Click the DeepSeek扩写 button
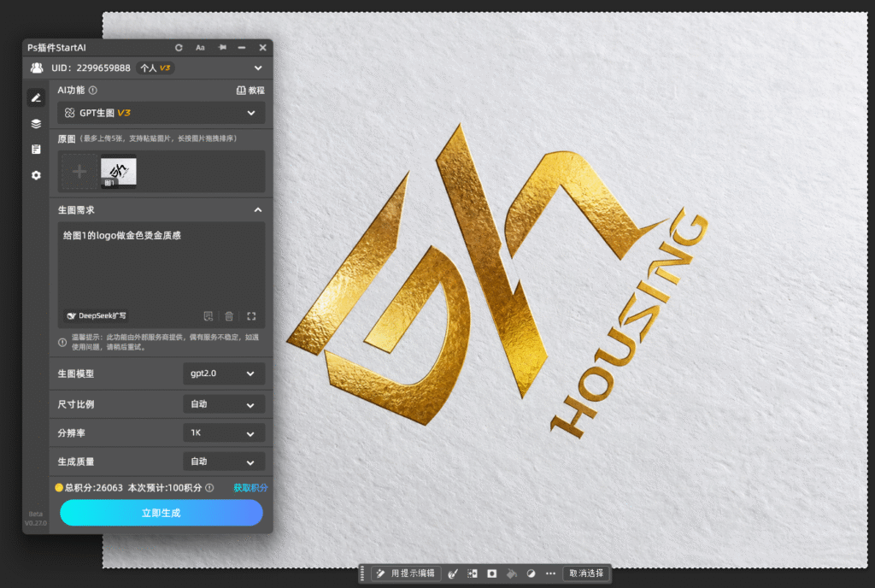Screen dimensions: 875x588 [96, 315]
